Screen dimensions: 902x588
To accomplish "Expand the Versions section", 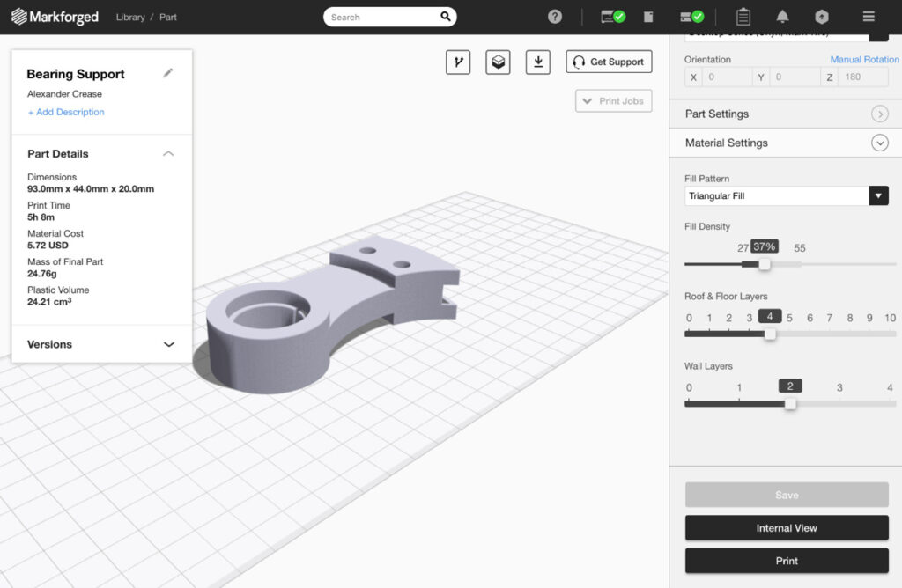I will click(x=168, y=344).
